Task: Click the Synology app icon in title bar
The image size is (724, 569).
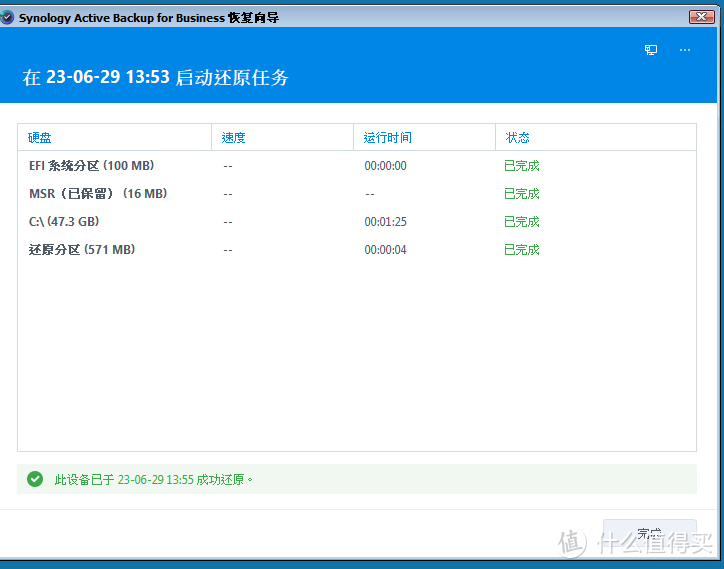Action: pyautogui.click(x=6, y=18)
